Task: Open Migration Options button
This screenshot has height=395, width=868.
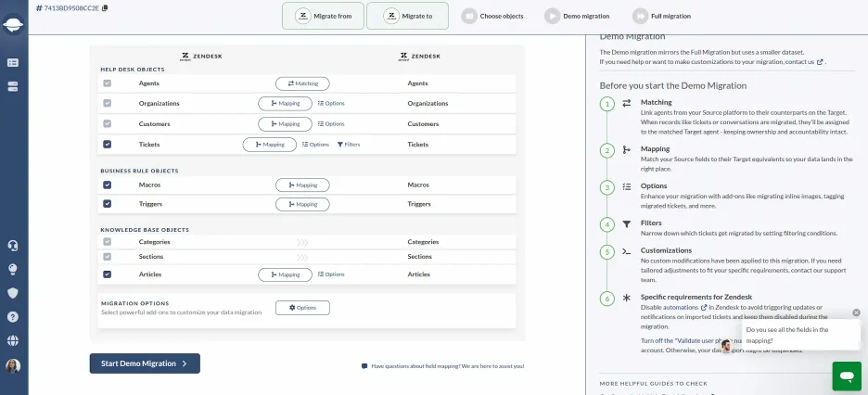Action: pyautogui.click(x=302, y=308)
